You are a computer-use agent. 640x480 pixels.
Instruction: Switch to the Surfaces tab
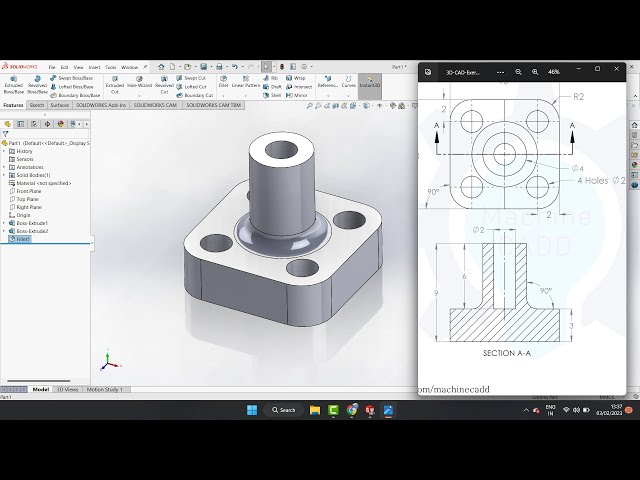(60, 105)
